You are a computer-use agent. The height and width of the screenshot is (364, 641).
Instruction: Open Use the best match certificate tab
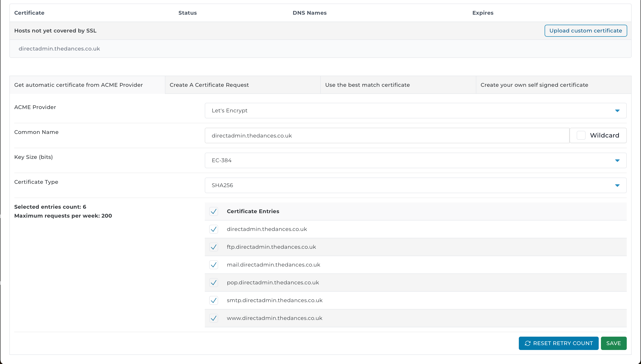pos(398,85)
